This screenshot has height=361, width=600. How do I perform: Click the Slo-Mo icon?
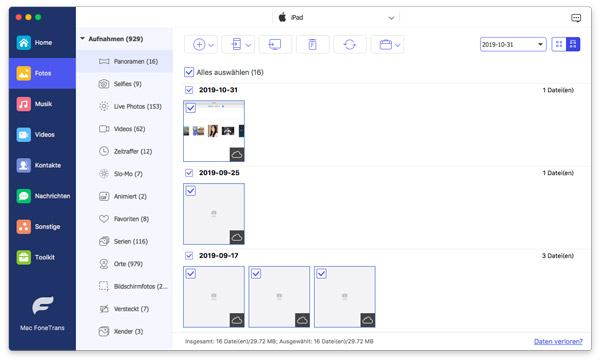pos(104,174)
